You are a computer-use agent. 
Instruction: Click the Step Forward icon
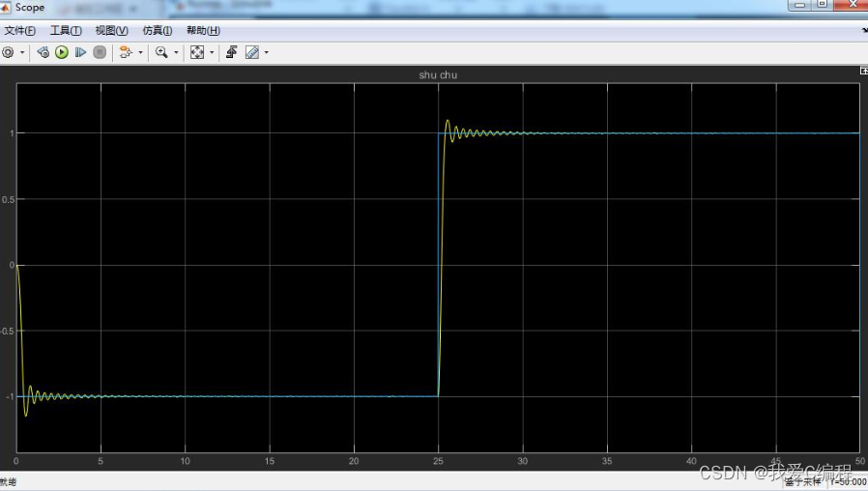click(80, 52)
